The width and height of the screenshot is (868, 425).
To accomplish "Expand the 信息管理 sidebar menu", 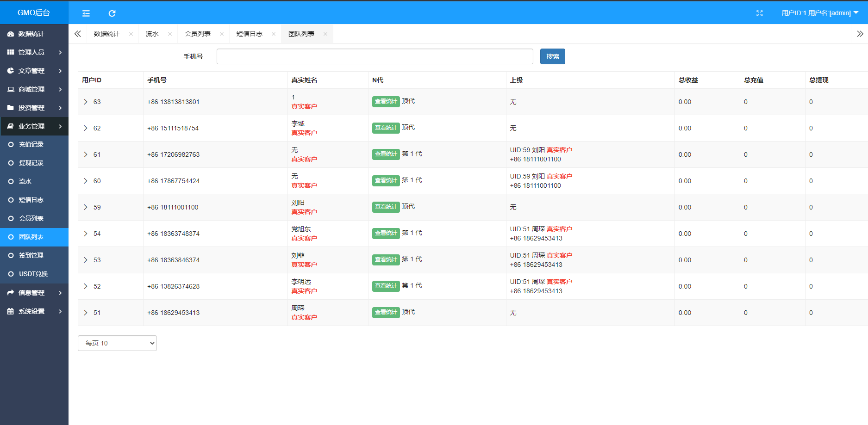I will tap(34, 293).
